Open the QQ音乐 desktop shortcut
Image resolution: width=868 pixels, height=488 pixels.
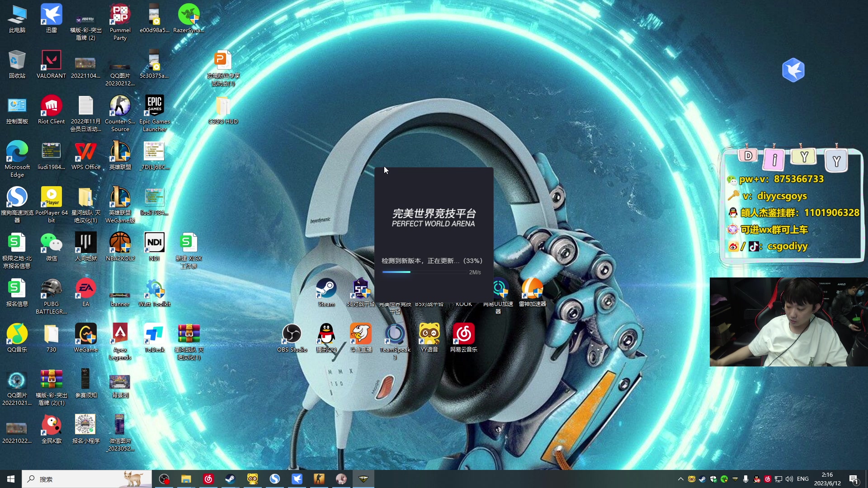[x=17, y=338]
